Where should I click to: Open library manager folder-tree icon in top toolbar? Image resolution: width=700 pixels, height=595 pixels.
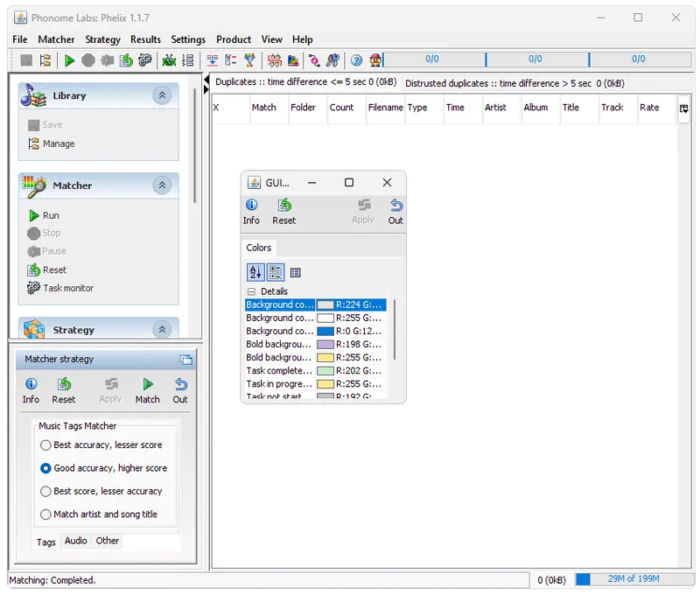[x=45, y=60]
